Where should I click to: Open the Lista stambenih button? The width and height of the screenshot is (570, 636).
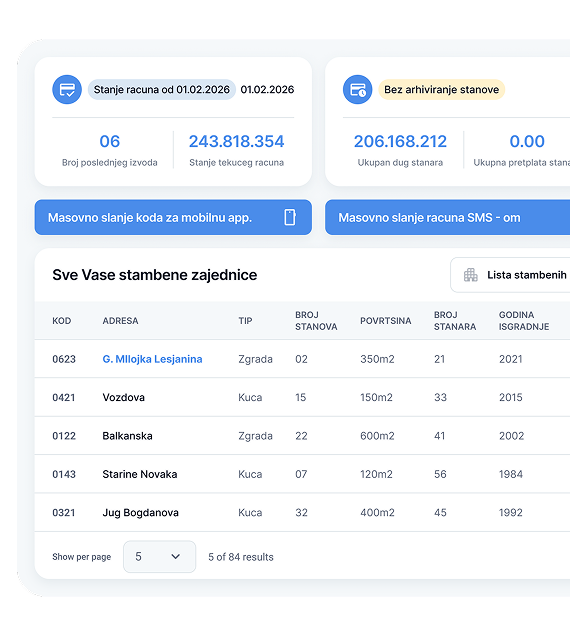(x=510, y=275)
